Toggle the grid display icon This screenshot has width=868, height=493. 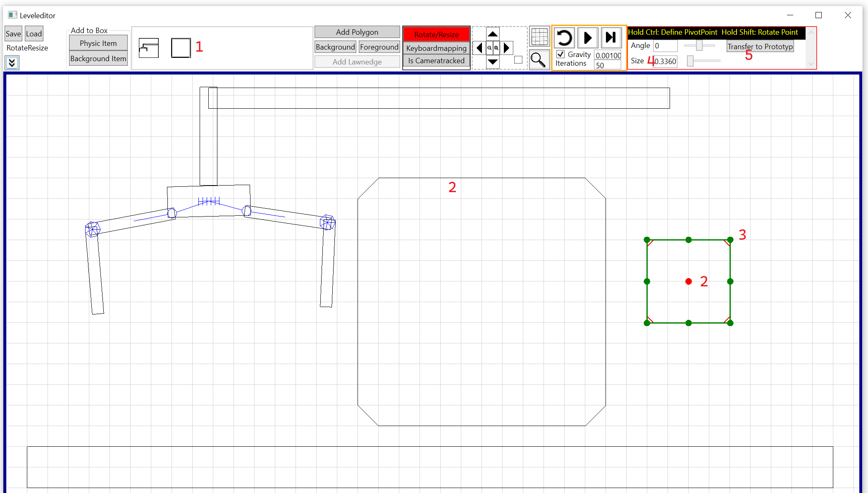tap(539, 37)
